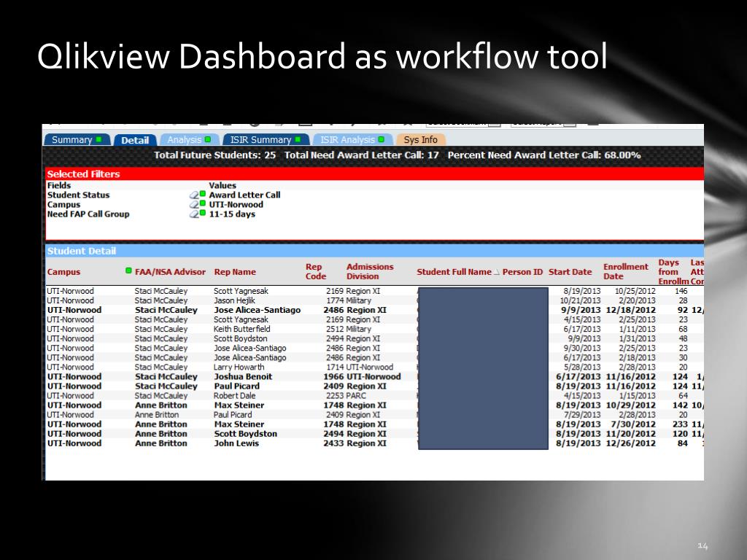This screenshot has height=560, width=747.
Task: Click green selection indicator beside 11-15 days
Action: [203, 213]
